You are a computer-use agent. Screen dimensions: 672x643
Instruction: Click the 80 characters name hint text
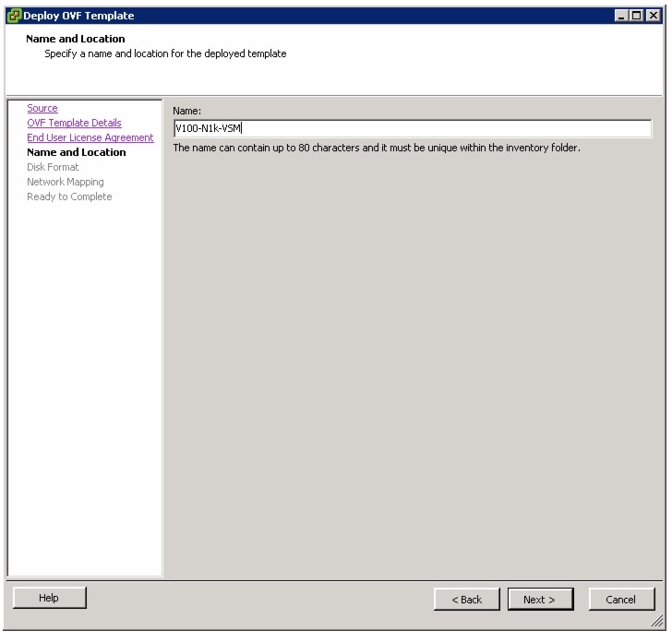377,148
